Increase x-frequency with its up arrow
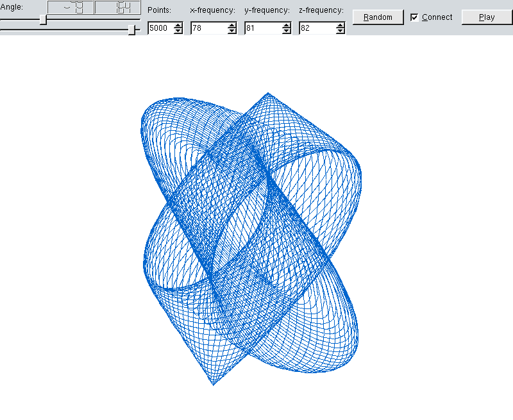Viewport: 513px width, 420px height. (231, 25)
